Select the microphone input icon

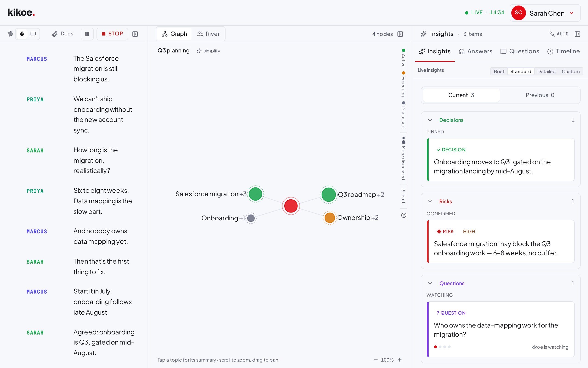click(x=22, y=34)
